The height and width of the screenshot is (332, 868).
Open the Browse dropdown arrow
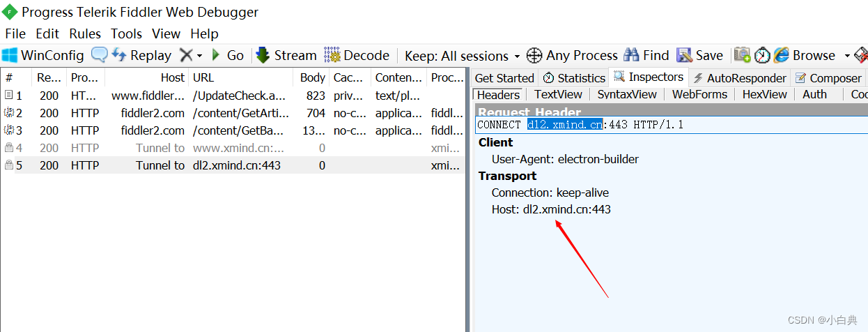pos(847,56)
